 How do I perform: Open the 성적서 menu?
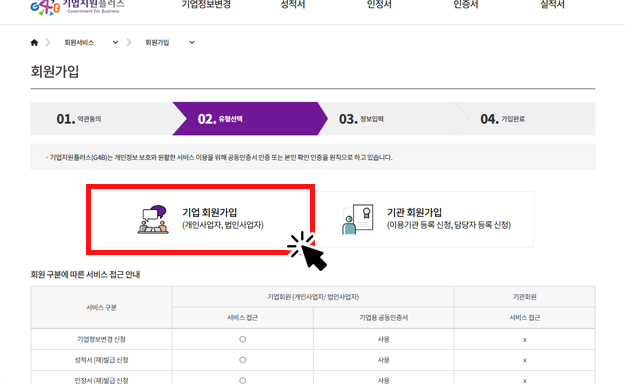pos(293,5)
